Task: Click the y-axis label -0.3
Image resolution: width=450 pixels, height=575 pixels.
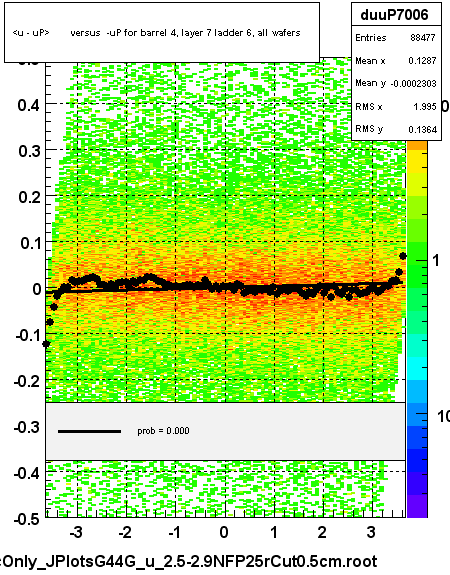Action: pos(26,427)
